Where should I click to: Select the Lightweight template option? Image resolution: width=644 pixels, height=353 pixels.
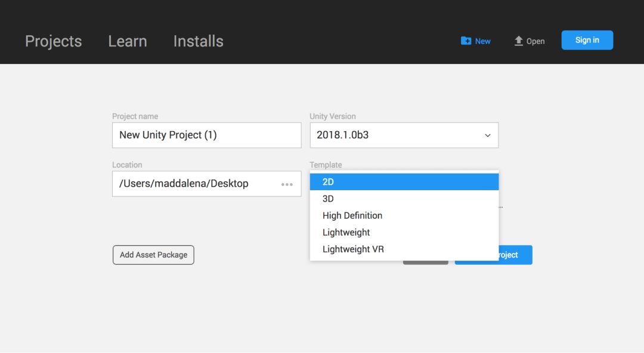(404, 232)
